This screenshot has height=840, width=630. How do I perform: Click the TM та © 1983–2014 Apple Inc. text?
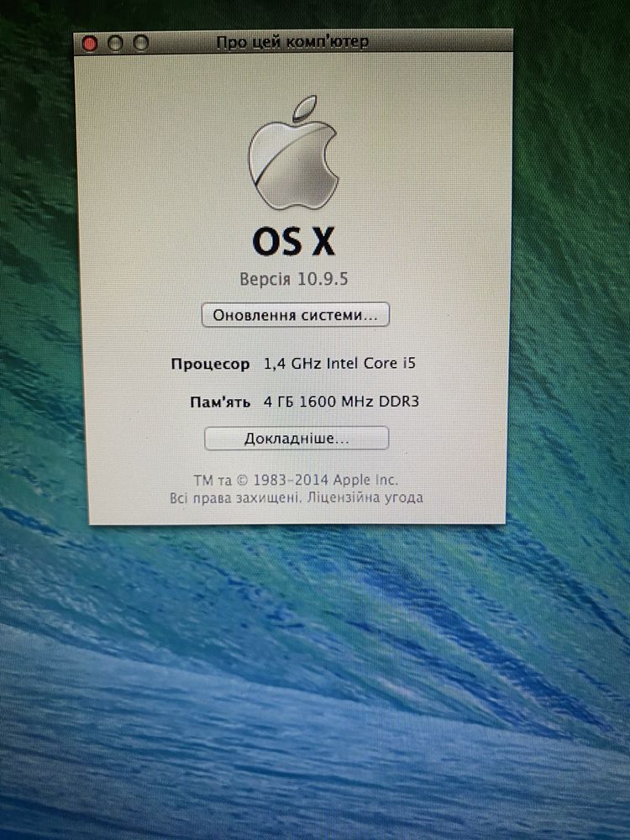coord(296,480)
